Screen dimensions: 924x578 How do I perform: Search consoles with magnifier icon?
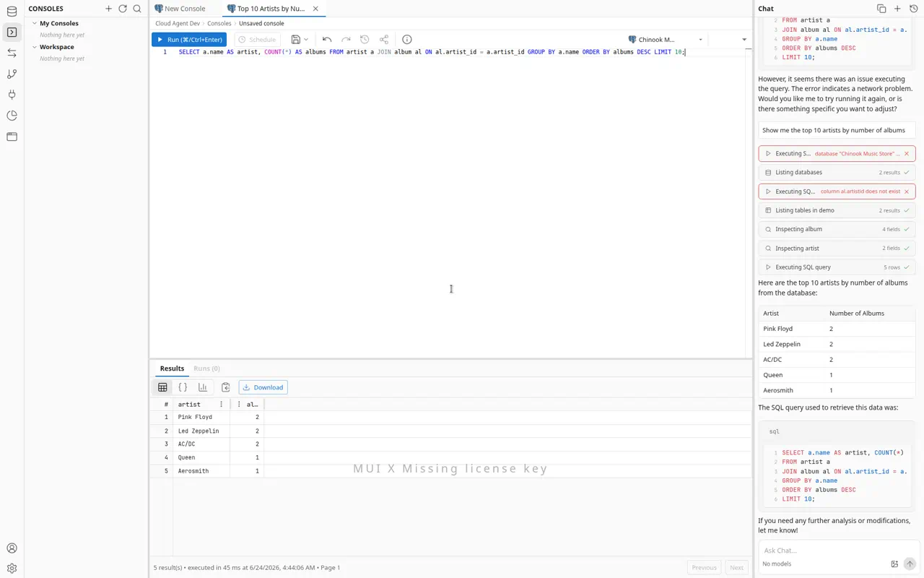click(137, 9)
